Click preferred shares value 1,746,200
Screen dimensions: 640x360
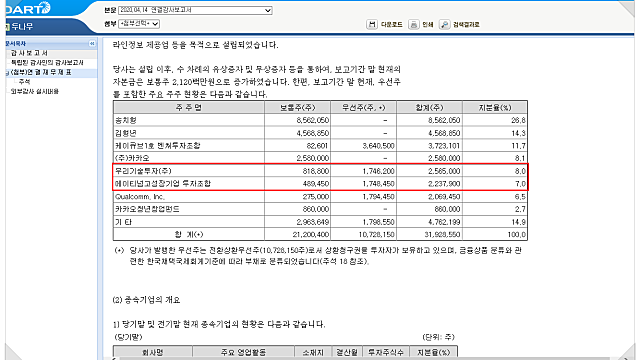(x=378, y=171)
